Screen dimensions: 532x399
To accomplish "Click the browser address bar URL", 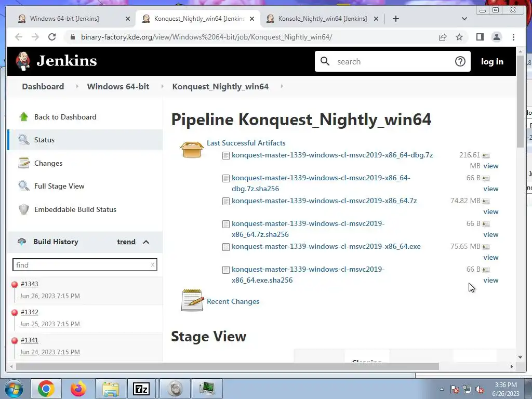I will [206, 37].
